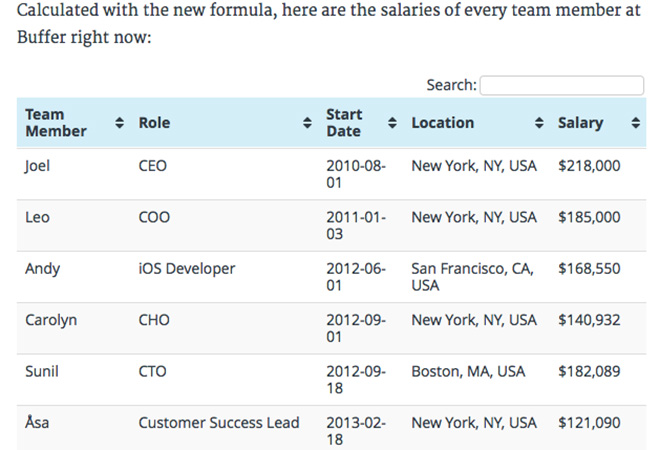The height and width of the screenshot is (450, 660).
Task: Click Leo's COO role cell
Action: pyautogui.click(x=153, y=217)
